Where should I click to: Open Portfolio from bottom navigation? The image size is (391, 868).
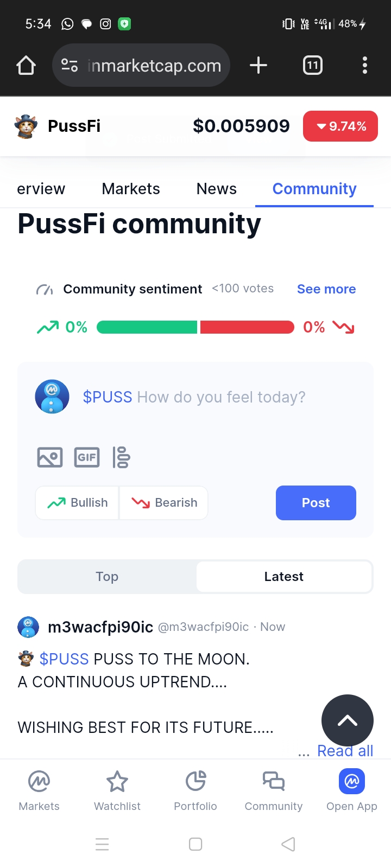point(195,791)
